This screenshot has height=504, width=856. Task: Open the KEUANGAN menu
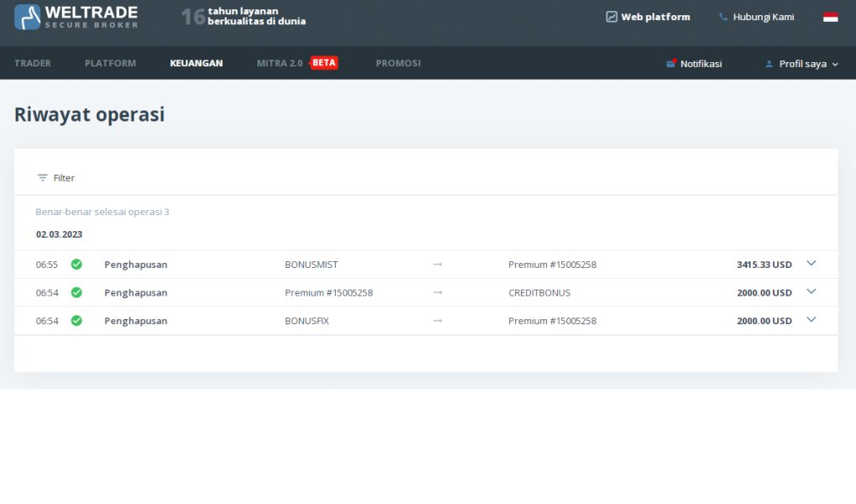[x=196, y=63]
